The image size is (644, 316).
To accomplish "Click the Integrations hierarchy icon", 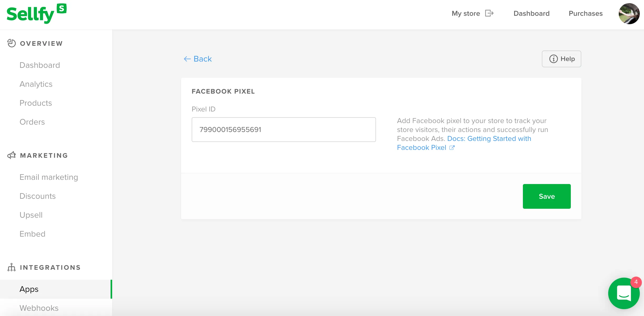I will pyautogui.click(x=12, y=267).
